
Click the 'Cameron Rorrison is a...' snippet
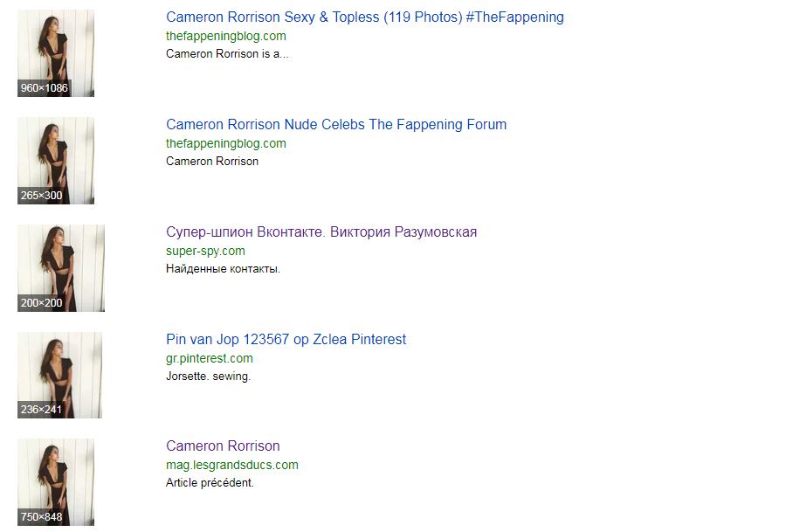coord(227,54)
